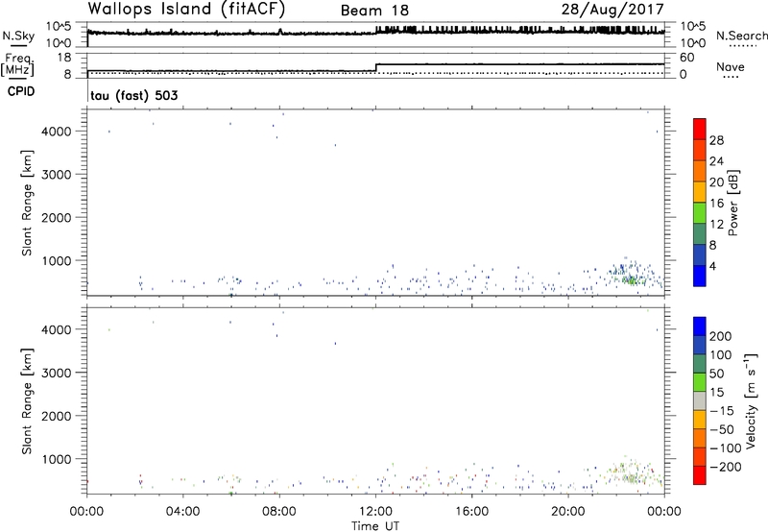Click the '3000' range tick in power panel

point(57,175)
